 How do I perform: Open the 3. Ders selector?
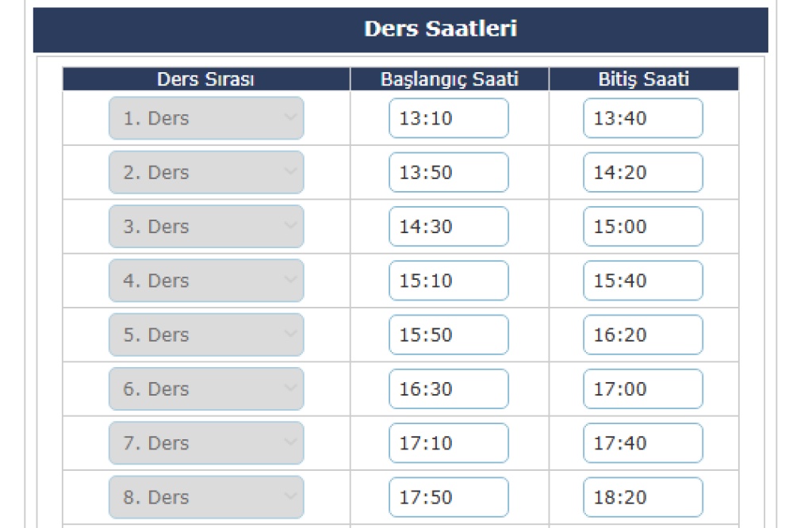pyautogui.click(x=206, y=227)
